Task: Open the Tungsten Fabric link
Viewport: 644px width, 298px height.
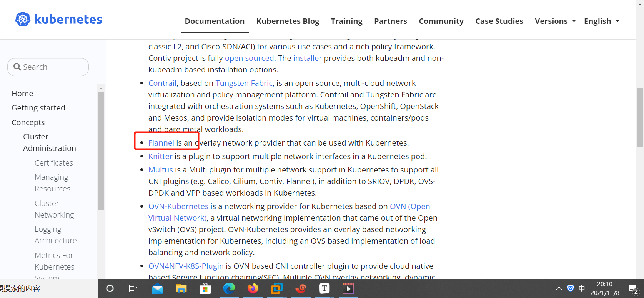Action: pos(244,83)
